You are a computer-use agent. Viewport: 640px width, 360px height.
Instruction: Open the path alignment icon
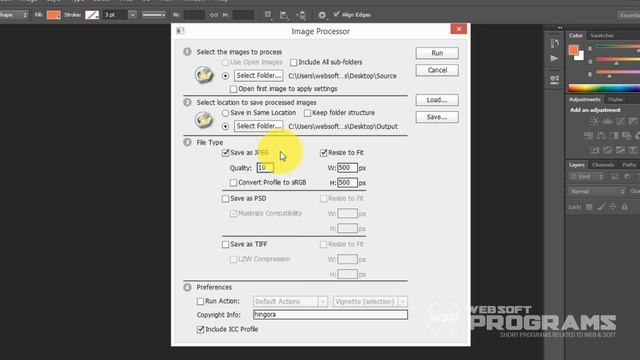pyautogui.click(x=284, y=15)
